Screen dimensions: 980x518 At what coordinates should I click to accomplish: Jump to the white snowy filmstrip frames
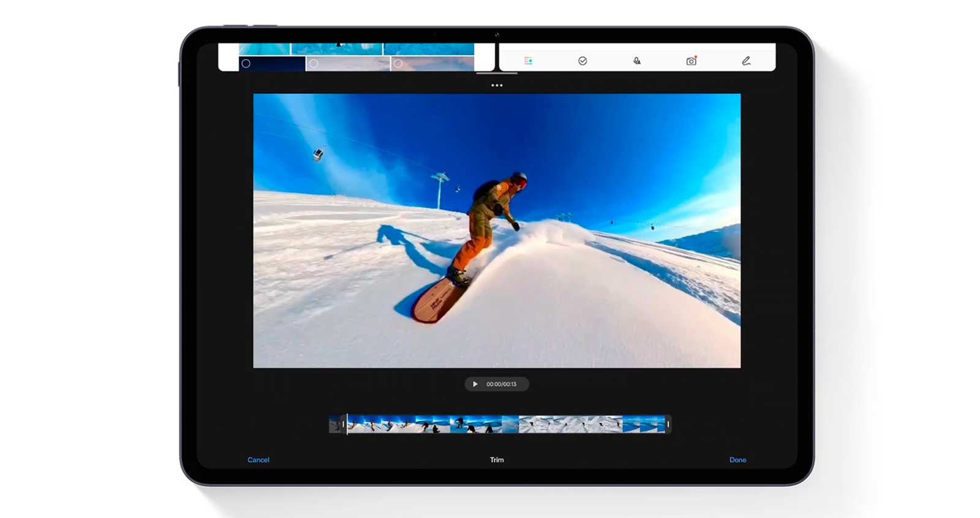570,424
